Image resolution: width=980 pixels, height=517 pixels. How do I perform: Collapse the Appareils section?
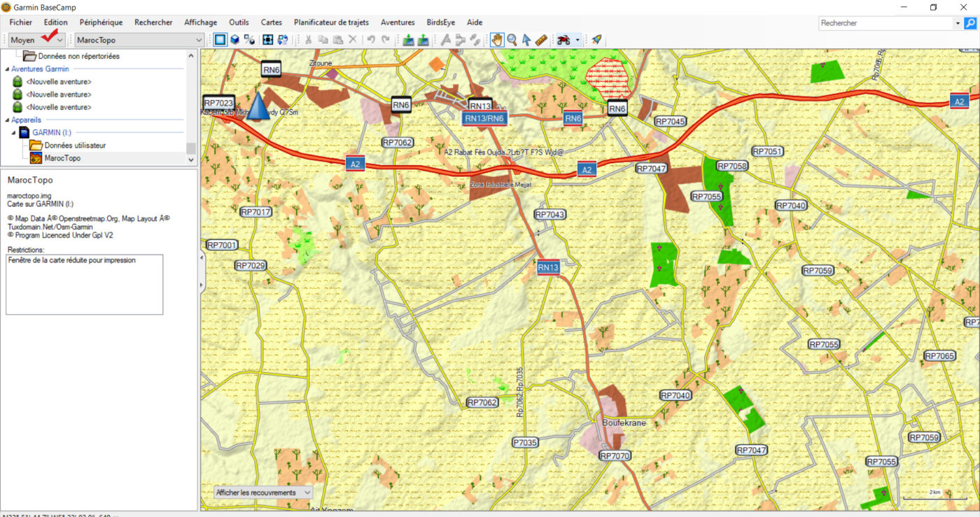7,120
